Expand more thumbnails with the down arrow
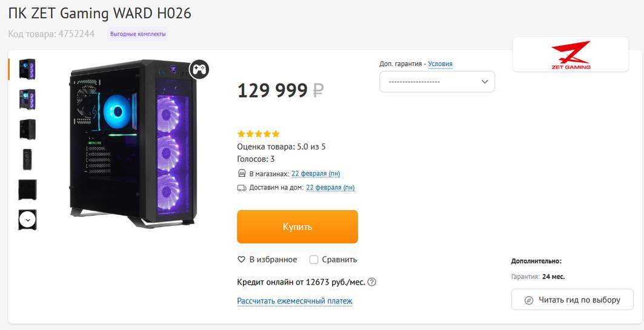 pyautogui.click(x=27, y=219)
